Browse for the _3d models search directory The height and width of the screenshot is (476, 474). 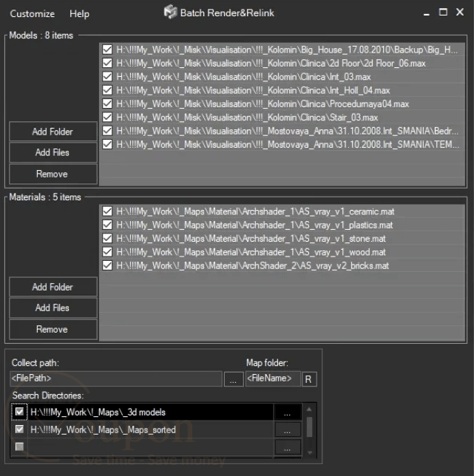point(287,412)
